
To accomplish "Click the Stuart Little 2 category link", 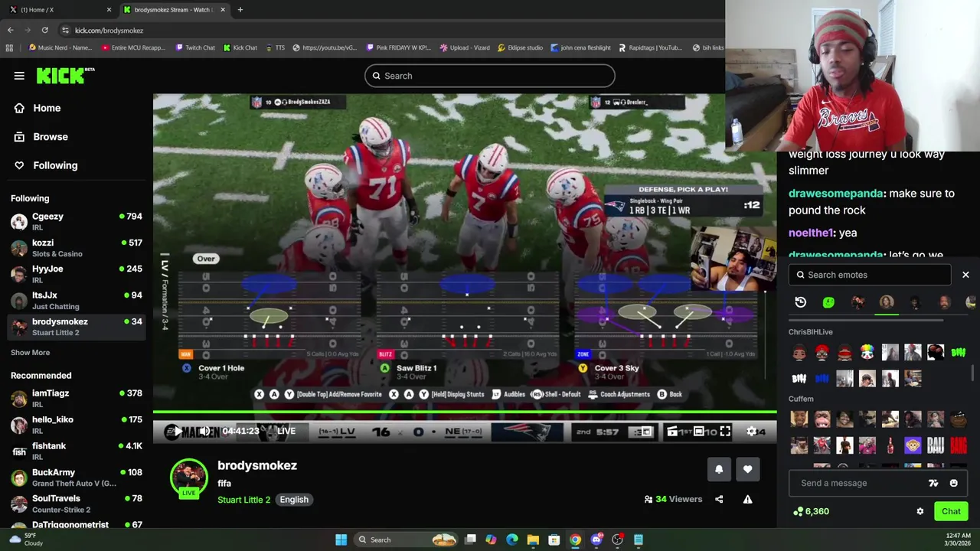I will coord(243,499).
